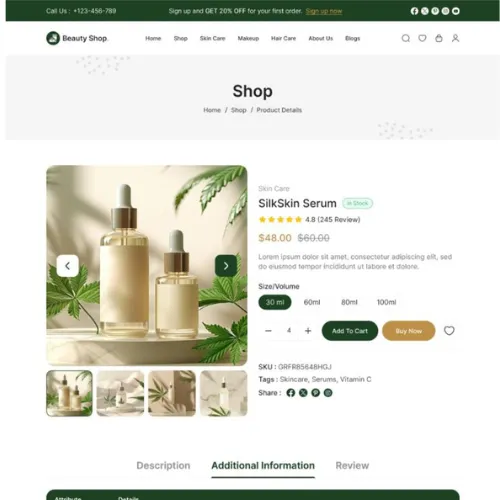Screen dimensions: 500x500
Task: Open the wishlist heart in header
Action: point(422,38)
